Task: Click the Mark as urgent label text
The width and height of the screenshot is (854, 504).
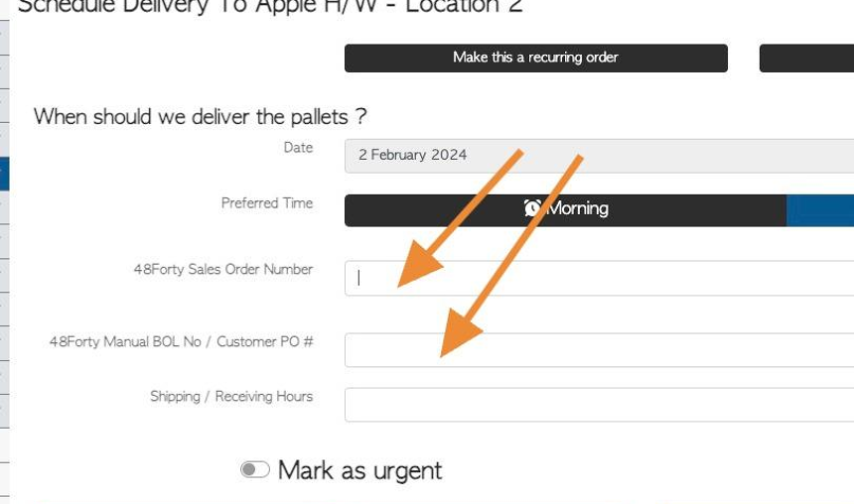Action: coord(359,471)
